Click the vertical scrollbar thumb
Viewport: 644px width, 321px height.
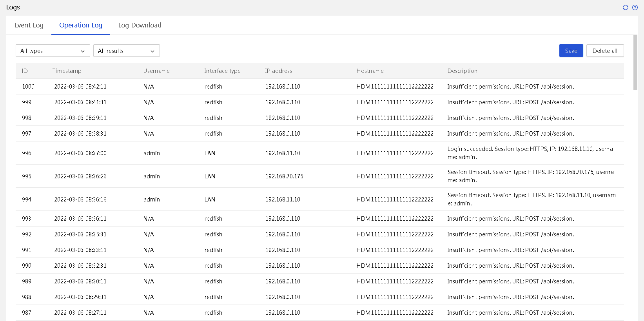[x=635, y=62]
